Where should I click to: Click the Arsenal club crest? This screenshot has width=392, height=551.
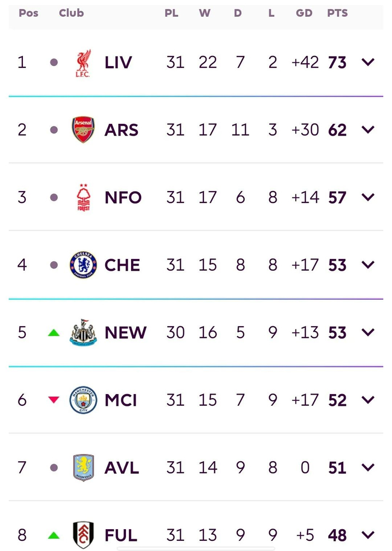tap(83, 130)
